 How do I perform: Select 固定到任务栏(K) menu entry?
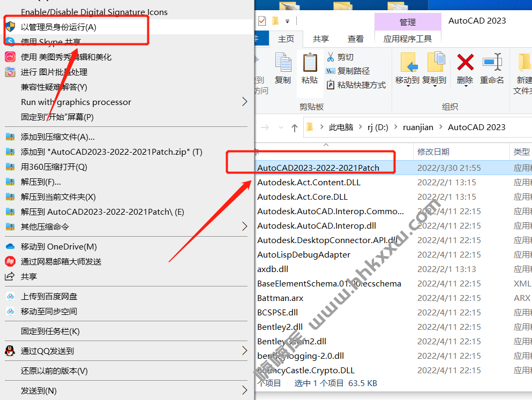coord(50,331)
